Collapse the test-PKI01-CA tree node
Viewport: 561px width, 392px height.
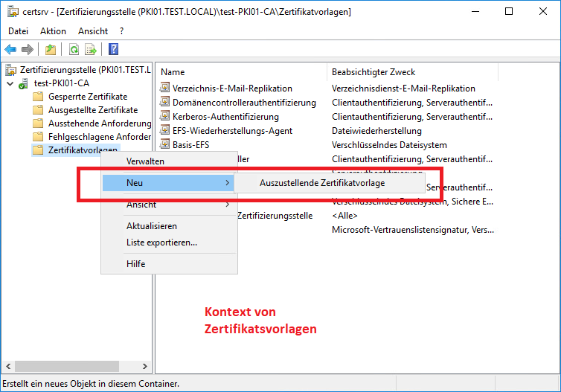point(9,83)
